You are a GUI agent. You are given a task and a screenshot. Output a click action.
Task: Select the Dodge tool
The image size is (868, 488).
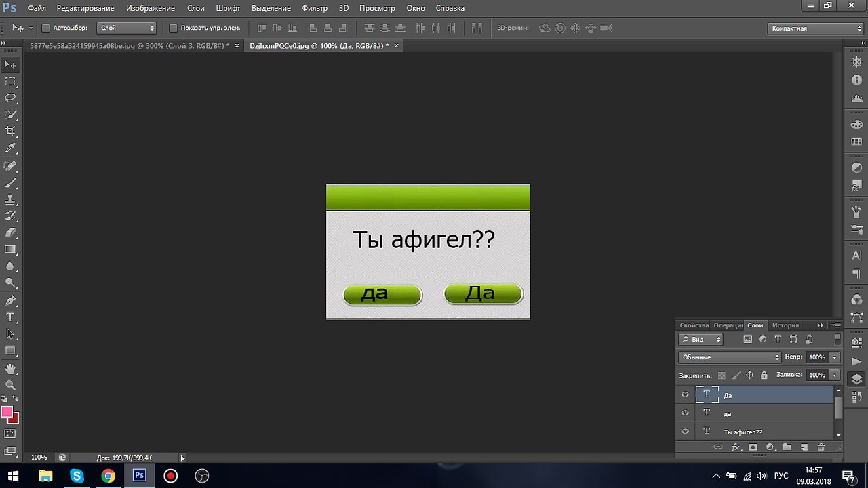tap(10, 283)
